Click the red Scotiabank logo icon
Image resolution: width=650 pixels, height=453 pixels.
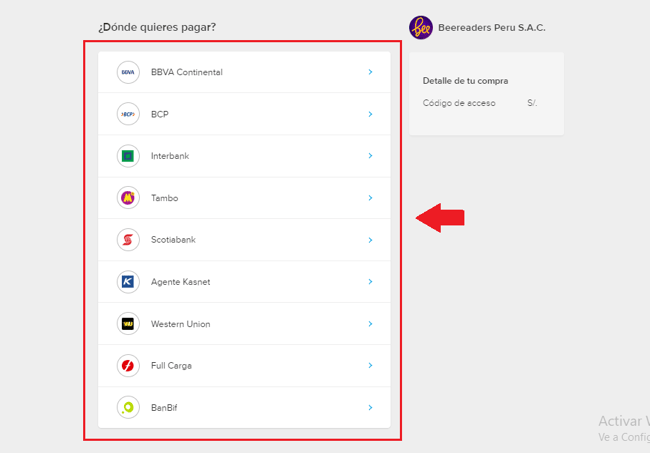[128, 240]
